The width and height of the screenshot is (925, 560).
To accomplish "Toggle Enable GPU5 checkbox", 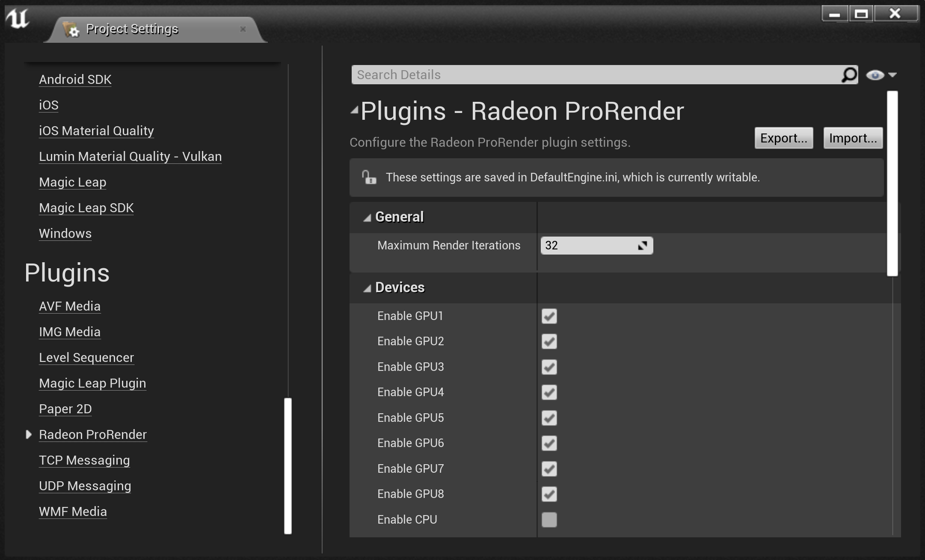I will coord(550,418).
